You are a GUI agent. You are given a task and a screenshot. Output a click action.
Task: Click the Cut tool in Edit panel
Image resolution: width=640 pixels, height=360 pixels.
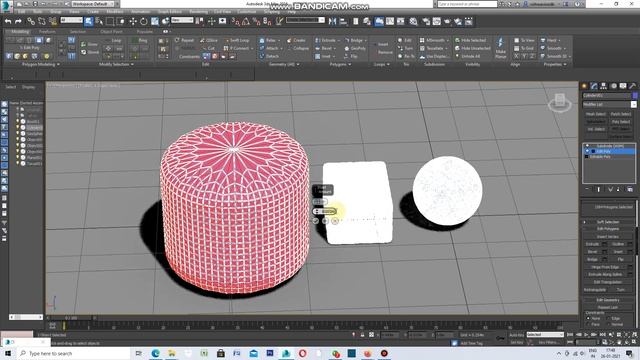[209, 48]
